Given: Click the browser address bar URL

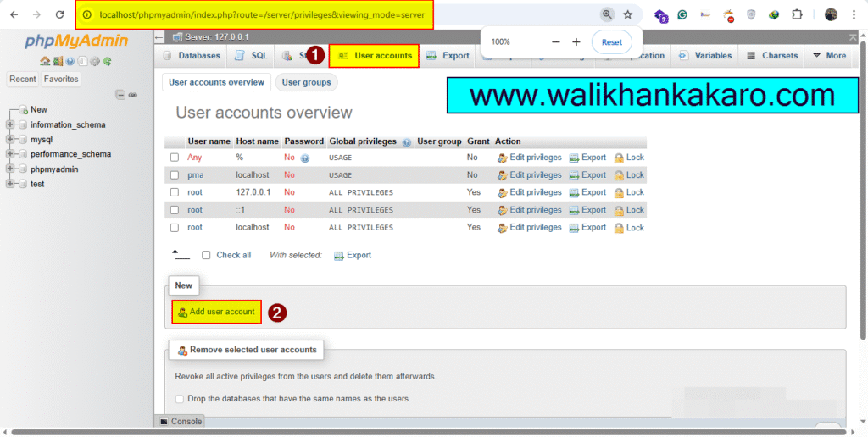Looking at the screenshot, I should click(x=262, y=15).
